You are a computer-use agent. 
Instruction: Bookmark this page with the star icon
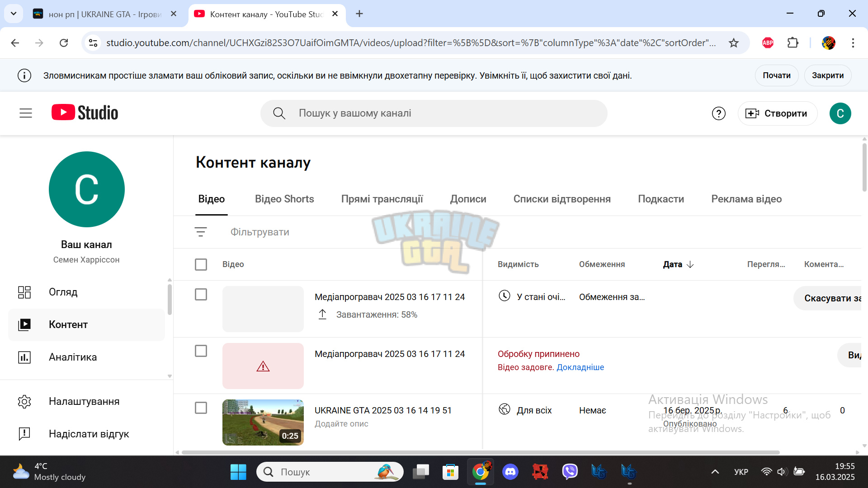coord(734,43)
